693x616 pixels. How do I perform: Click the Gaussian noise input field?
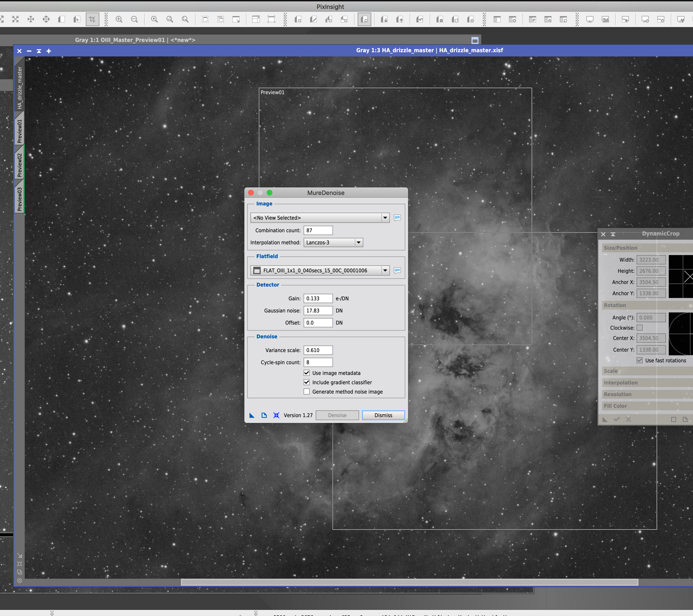pyautogui.click(x=318, y=311)
